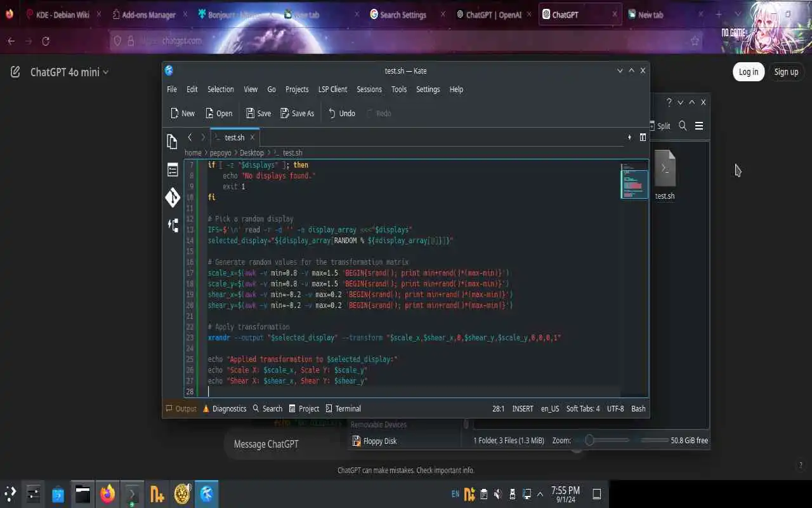Open the Filesystem browser sidebar icon
This screenshot has width=812, height=508.
(x=173, y=225)
